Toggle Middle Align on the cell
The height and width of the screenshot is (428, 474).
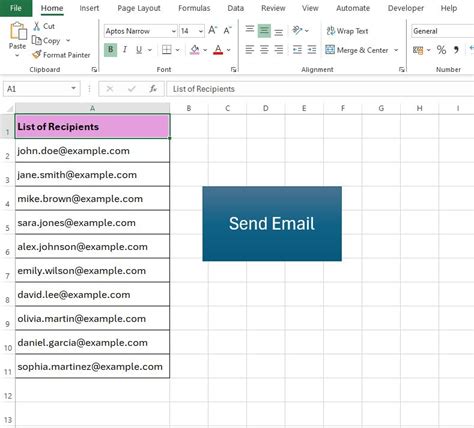point(264,31)
